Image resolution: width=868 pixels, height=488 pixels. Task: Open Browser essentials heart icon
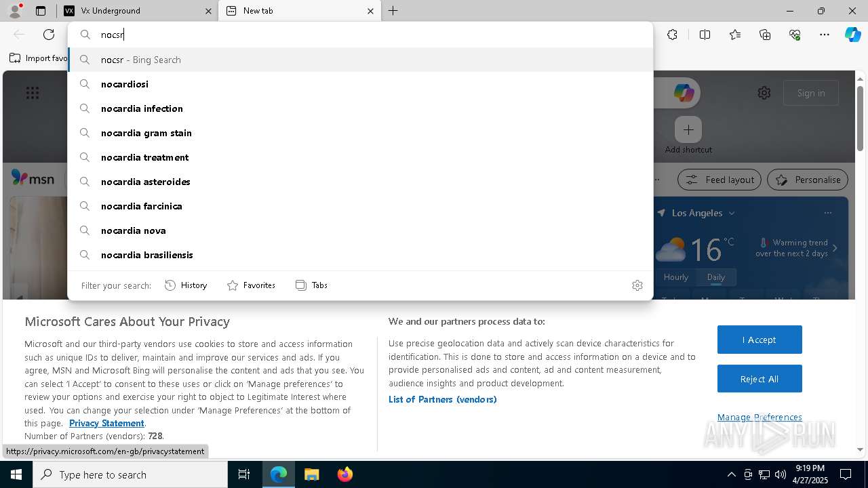pos(795,35)
